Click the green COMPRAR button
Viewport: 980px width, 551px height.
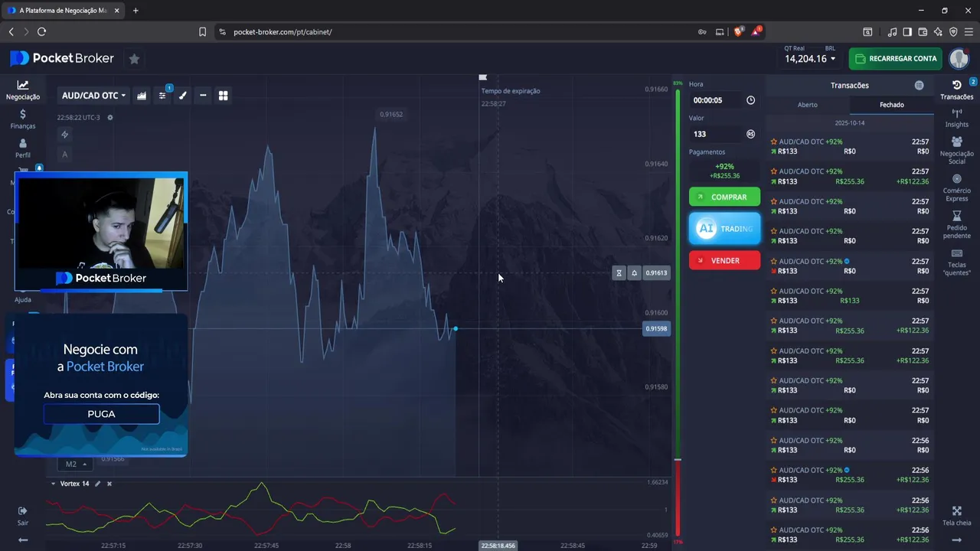pyautogui.click(x=724, y=197)
